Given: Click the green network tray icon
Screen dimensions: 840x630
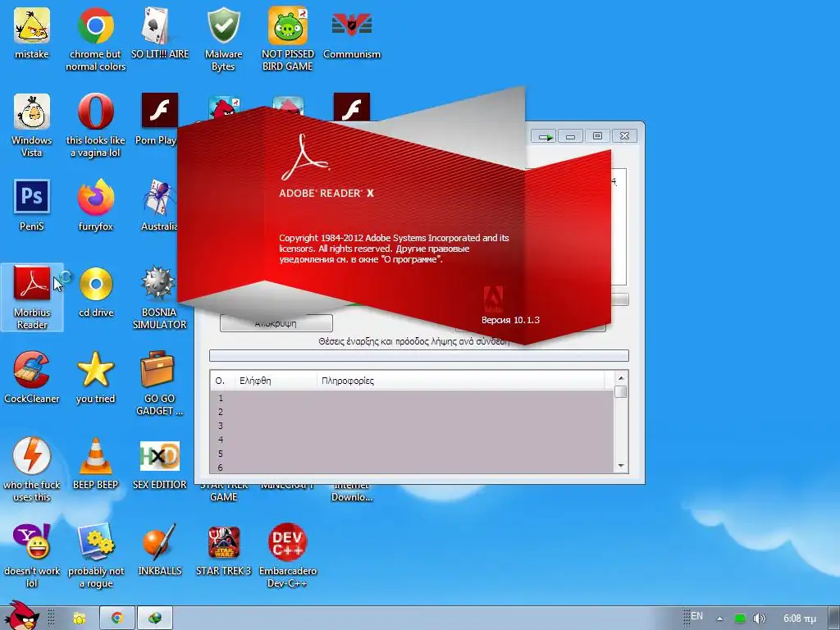Looking at the screenshot, I should pos(740,619).
